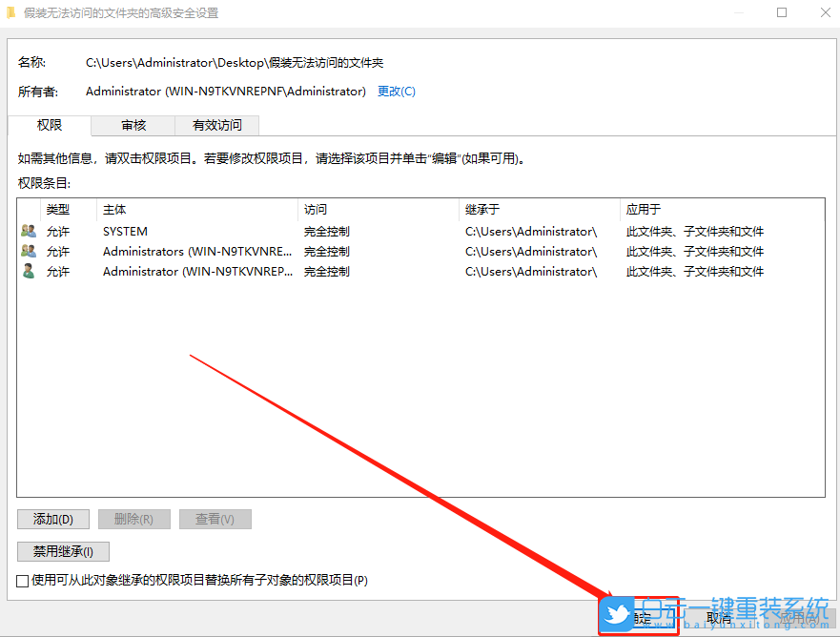840x637 pixels.
Task: Click the 查看(V) button
Action: (215, 519)
